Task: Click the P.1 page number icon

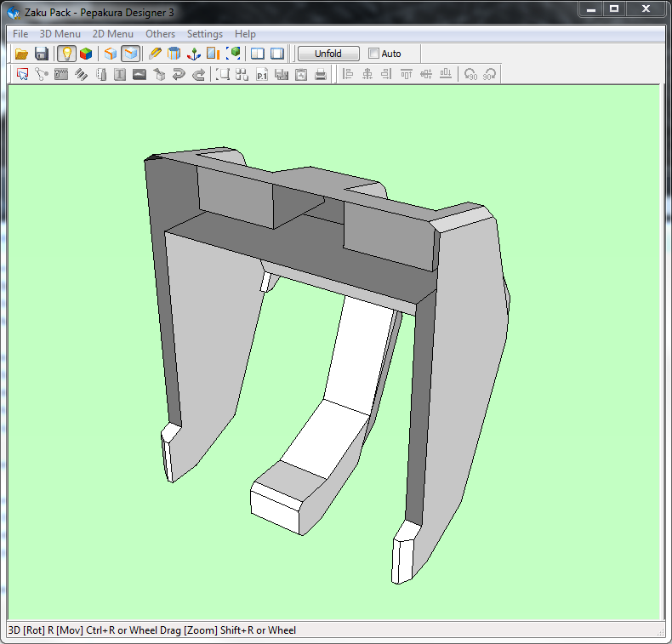Action: coord(262,74)
